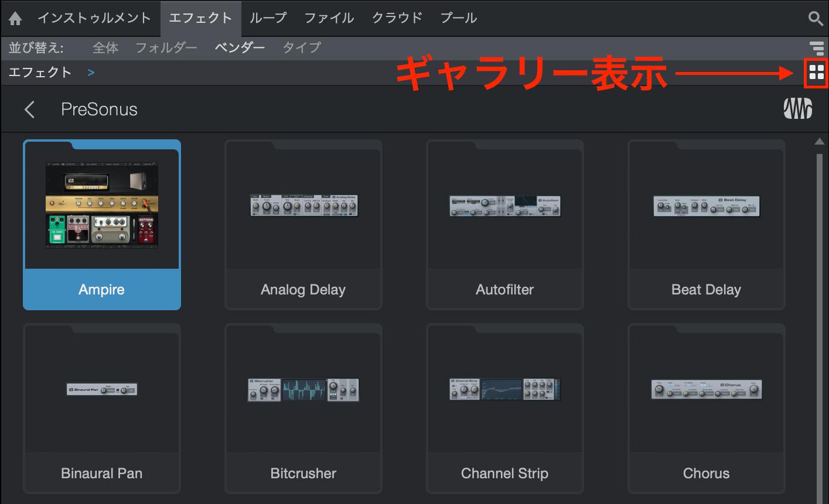Select the Channel Strip effect tile
The width and height of the screenshot is (829, 504).
click(505, 409)
